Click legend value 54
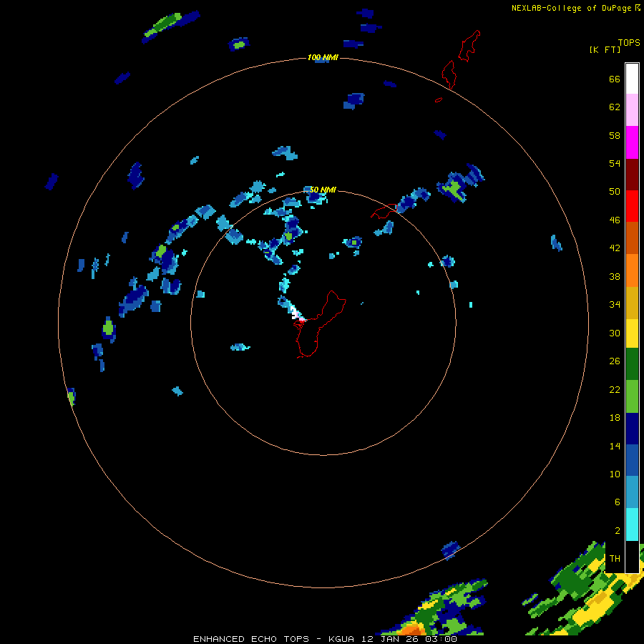This screenshot has width=644, height=644. coord(615,163)
